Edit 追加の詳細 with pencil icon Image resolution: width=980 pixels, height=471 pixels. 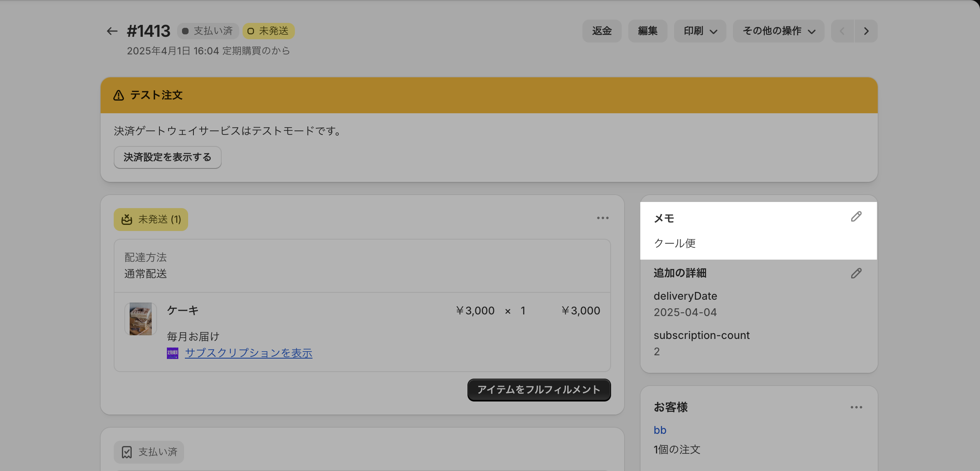pos(856,274)
